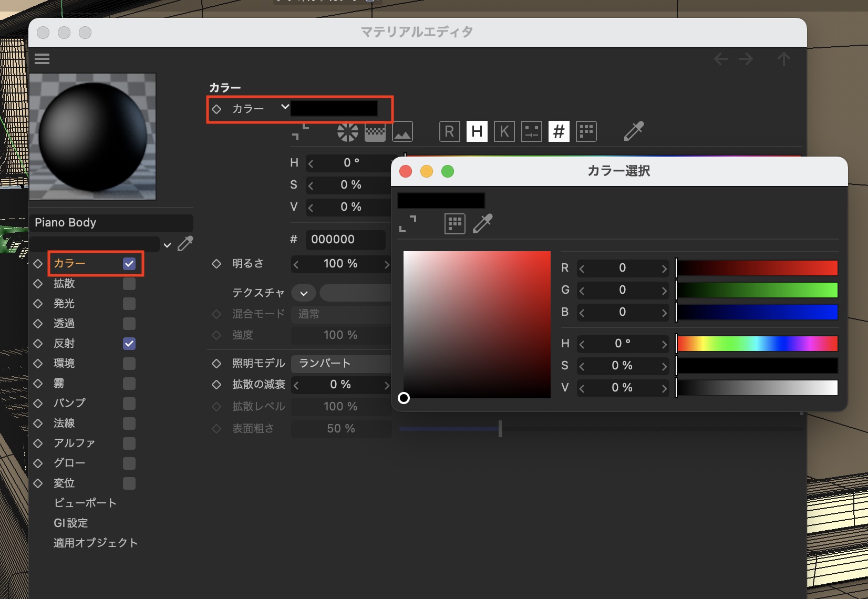Toggle hex mode with # icon
Screen dimensions: 868x599
pyautogui.click(x=559, y=131)
